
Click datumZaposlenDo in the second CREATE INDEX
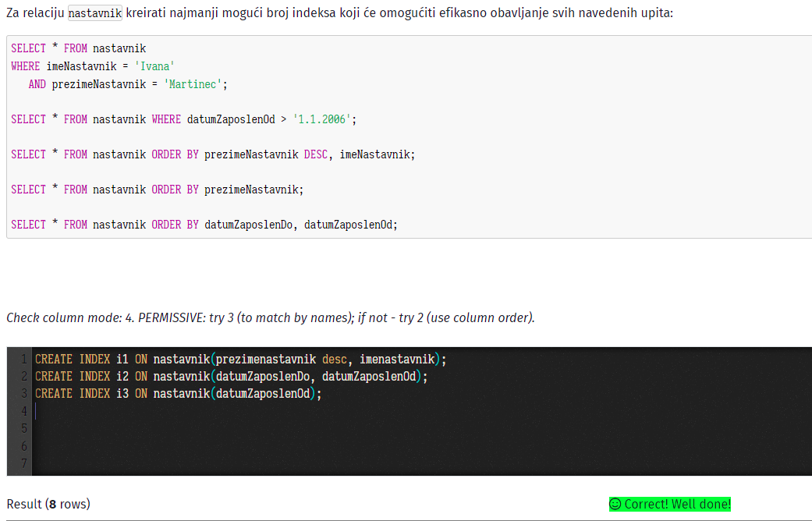263,377
